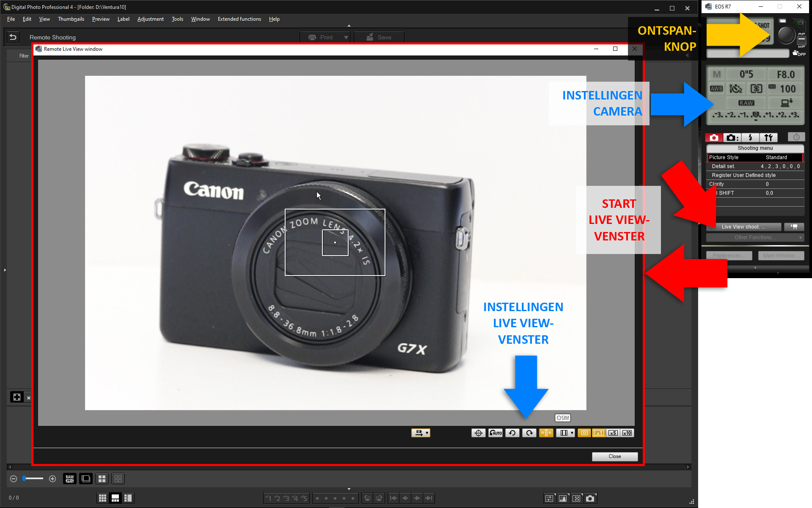Screen dimensions: 812x508
Task: Click the remote shooting camera icon in bottom bar
Action: tap(590, 498)
